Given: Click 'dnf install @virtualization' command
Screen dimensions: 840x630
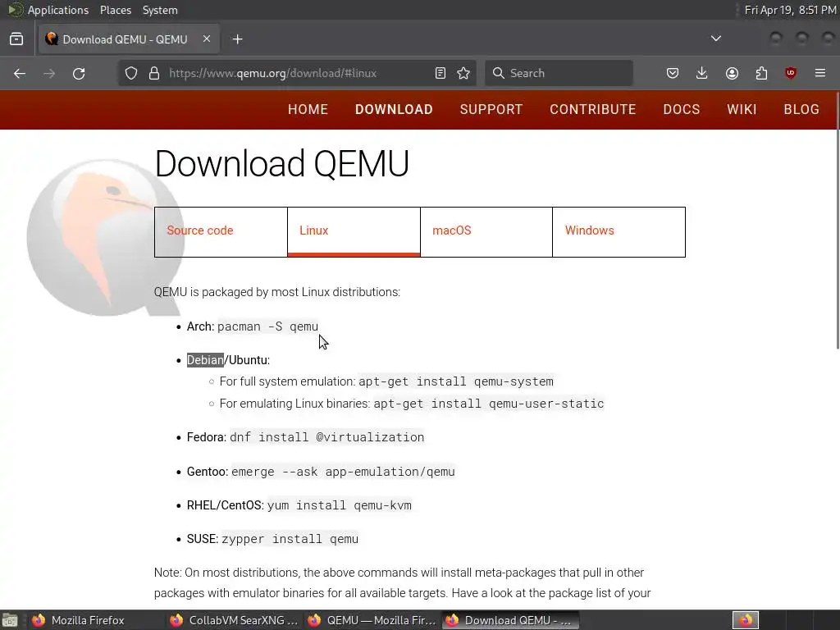Looking at the screenshot, I should [326, 437].
